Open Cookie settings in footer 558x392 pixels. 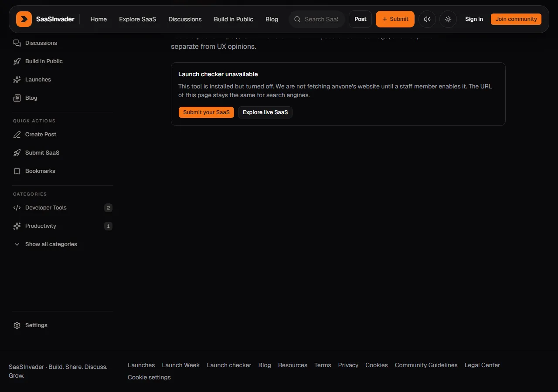(149, 378)
